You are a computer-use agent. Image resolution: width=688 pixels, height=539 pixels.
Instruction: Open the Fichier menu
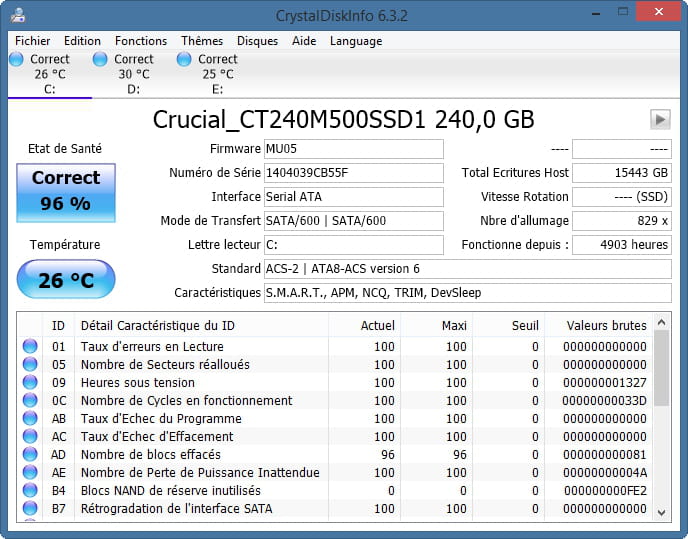(32, 41)
